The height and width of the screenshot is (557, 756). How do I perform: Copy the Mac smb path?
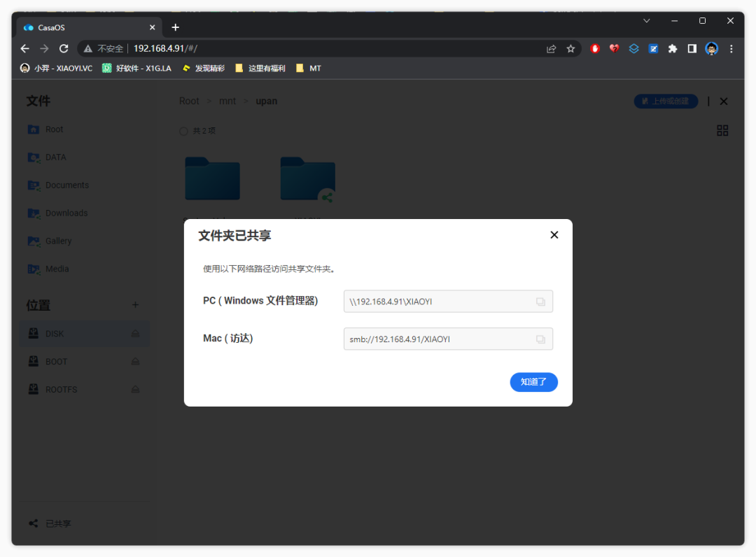click(x=540, y=339)
